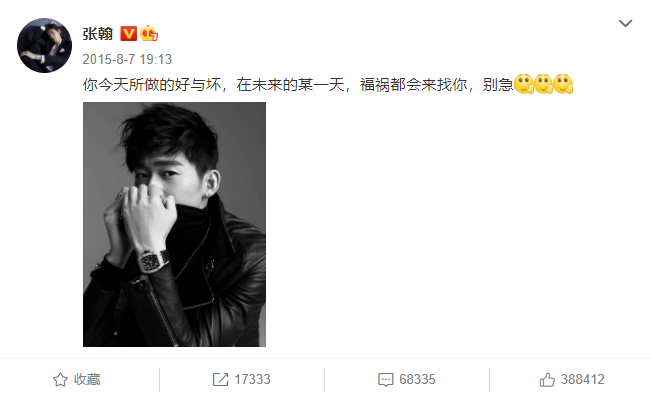
Task: Click the first emoji after 别急
Action: tap(524, 84)
